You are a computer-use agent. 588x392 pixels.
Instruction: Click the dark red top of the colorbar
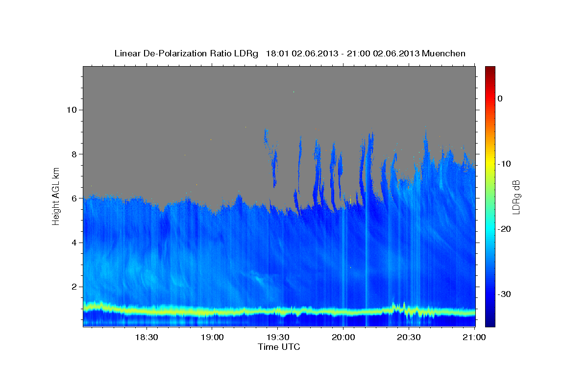click(x=490, y=70)
